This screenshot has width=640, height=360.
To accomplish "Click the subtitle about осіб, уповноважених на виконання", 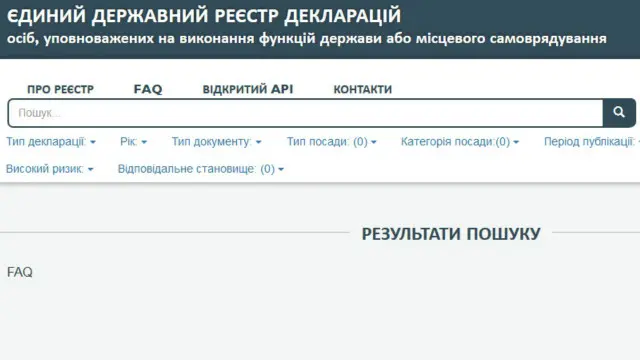I will pos(307,39).
